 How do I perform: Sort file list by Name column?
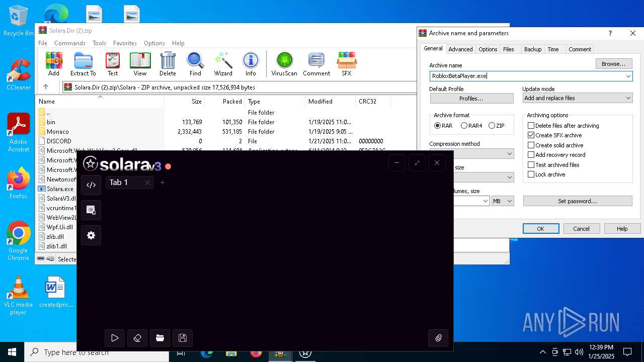(100, 101)
